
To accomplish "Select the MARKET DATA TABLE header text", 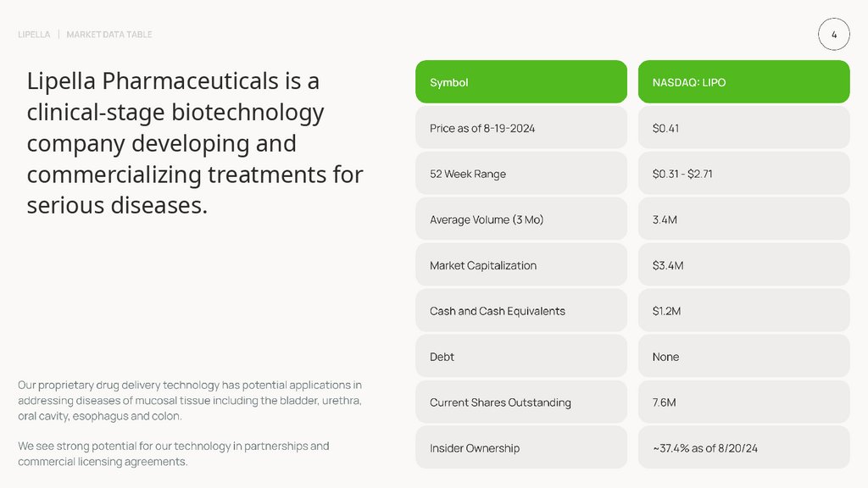I will pyautogui.click(x=109, y=35).
